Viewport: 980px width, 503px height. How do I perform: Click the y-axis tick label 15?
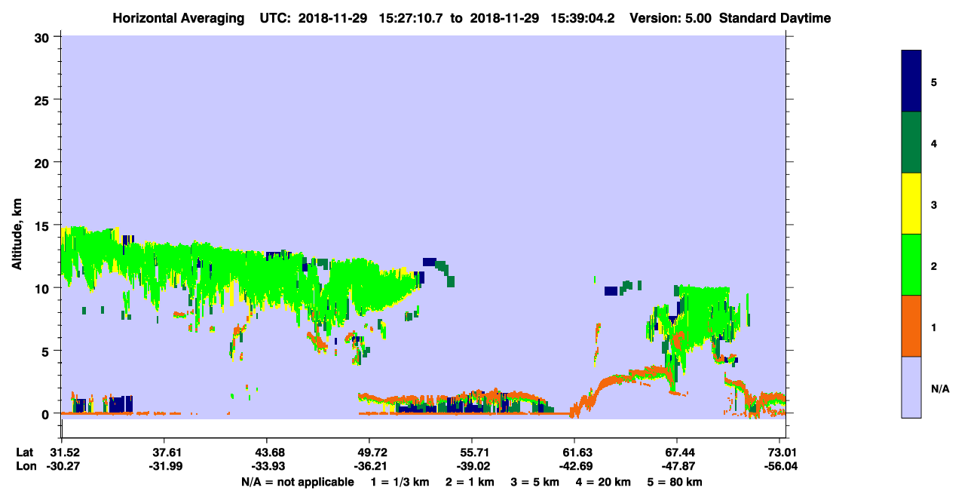[44, 225]
